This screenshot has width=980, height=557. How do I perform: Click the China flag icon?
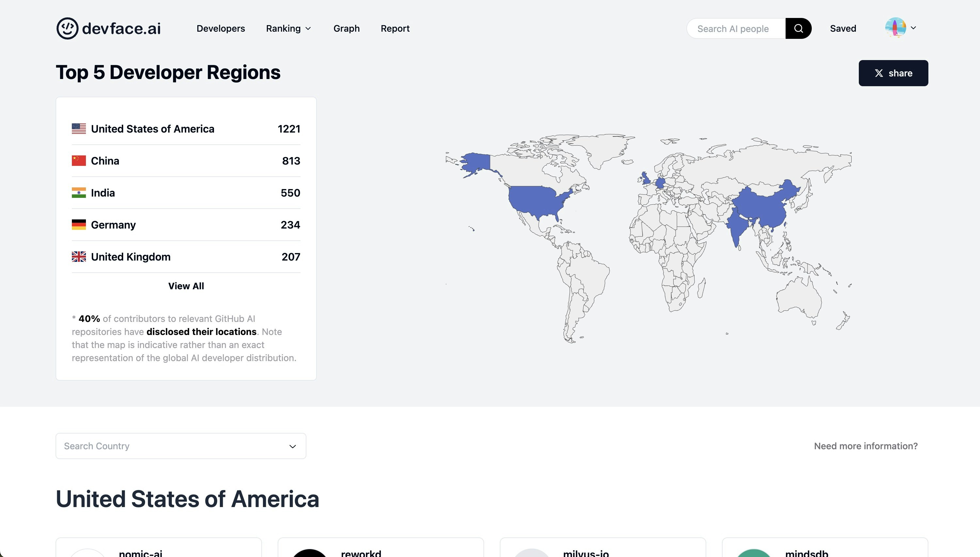click(x=79, y=161)
